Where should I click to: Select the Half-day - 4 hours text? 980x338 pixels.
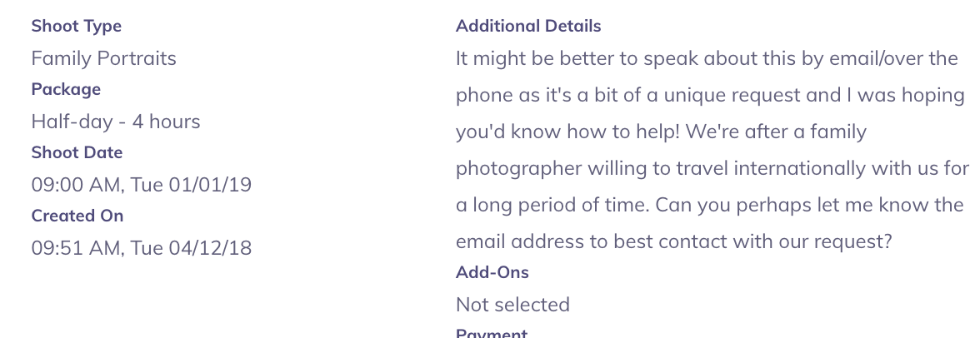coord(116,122)
